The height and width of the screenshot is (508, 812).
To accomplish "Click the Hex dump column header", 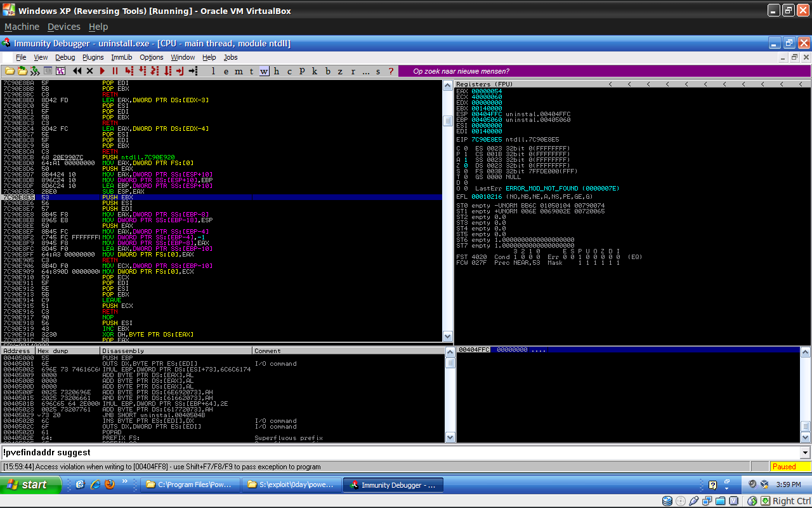I will (67, 351).
